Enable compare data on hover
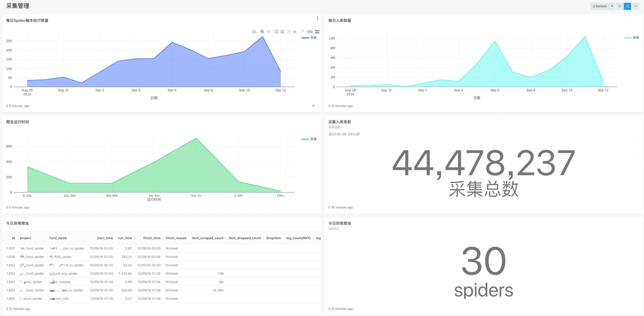 [317, 32]
